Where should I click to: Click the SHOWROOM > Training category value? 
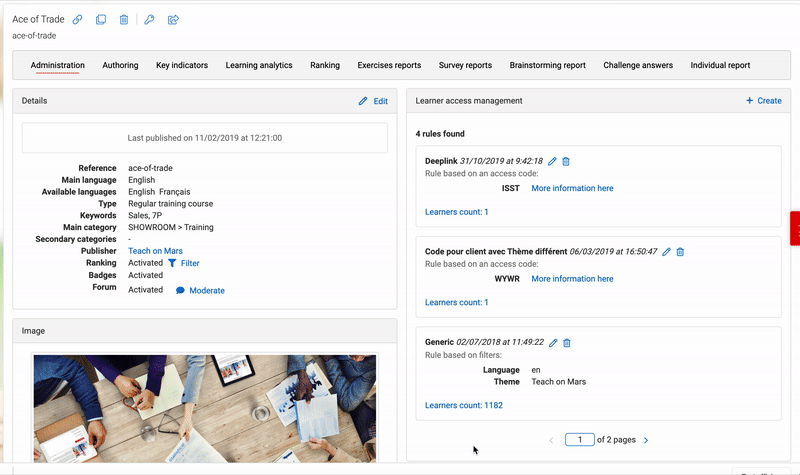[171, 227]
